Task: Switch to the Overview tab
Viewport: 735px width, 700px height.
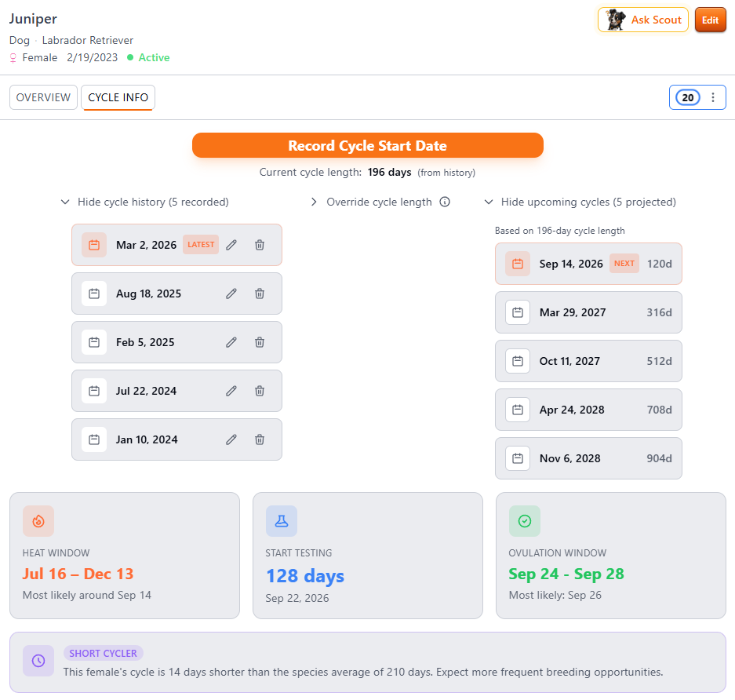Action: [43, 97]
